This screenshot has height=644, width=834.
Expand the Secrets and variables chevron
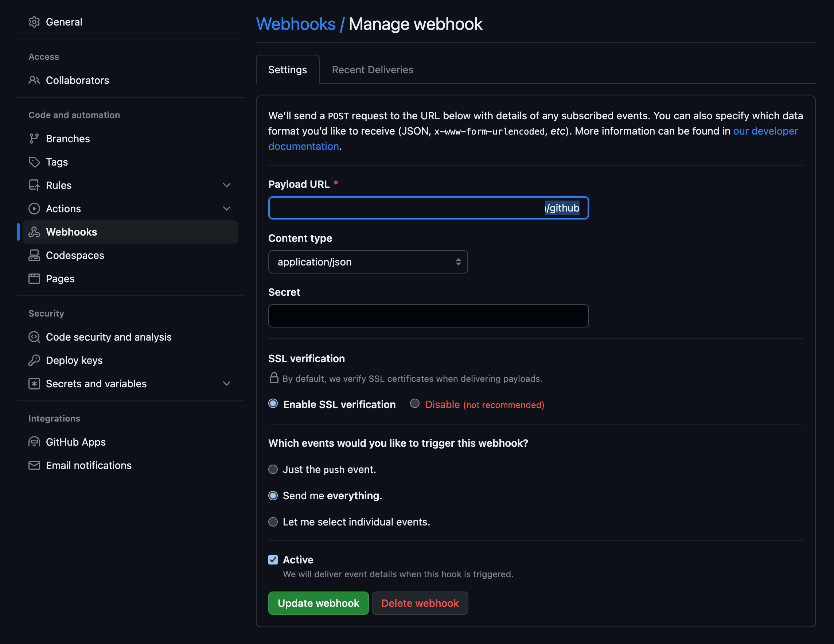pyautogui.click(x=226, y=384)
